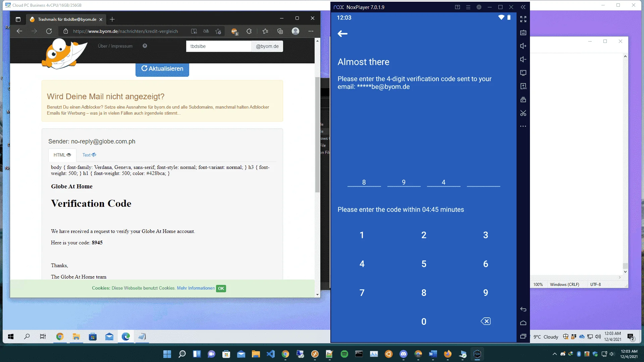Click the tbdslbe mailbox name field
The width and height of the screenshot is (644, 362).
pos(219,46)
